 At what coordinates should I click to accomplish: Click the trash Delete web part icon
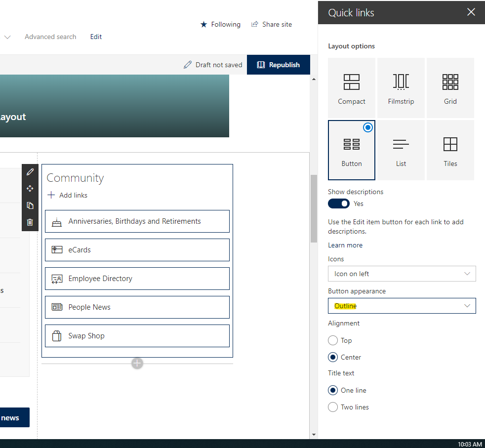coord(30,222)
